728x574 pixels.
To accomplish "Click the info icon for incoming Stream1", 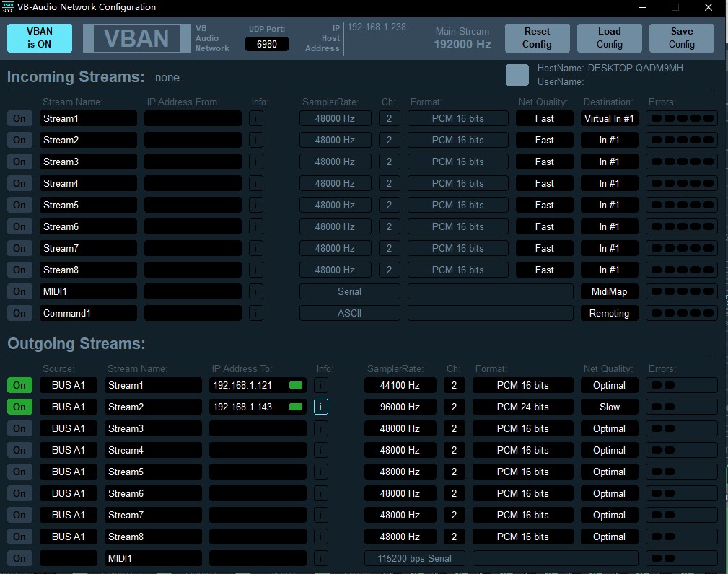I will [x=256, y=118].
